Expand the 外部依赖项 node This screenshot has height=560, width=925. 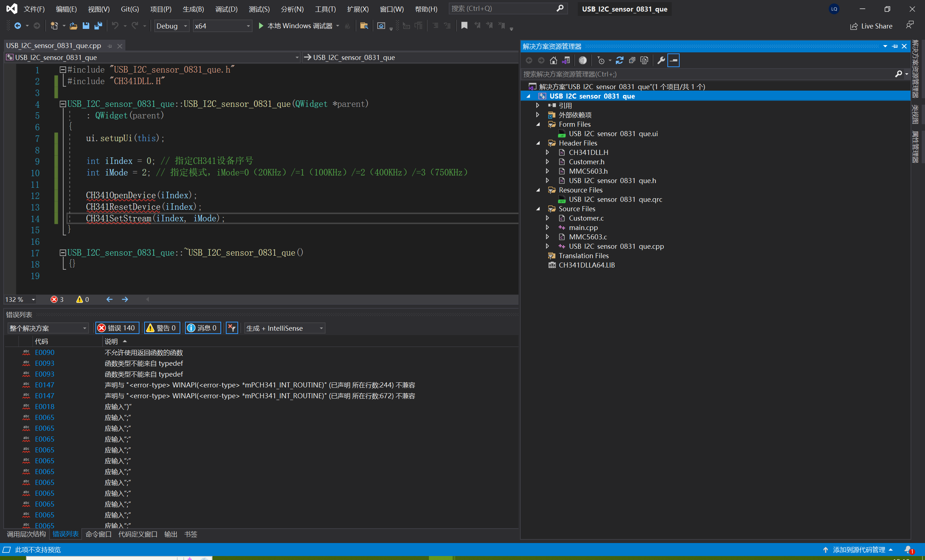[538, 115]
